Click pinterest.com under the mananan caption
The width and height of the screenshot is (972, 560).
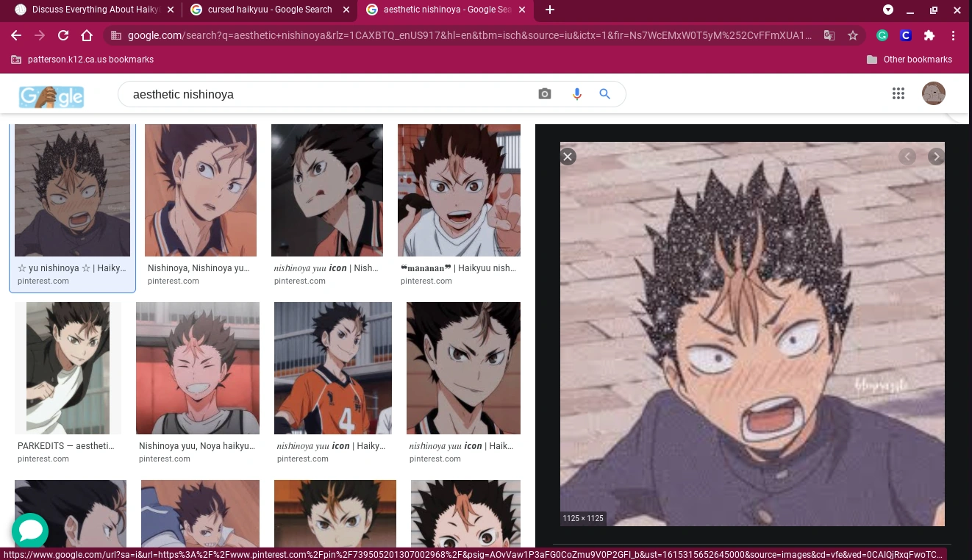tap(426, 281)
